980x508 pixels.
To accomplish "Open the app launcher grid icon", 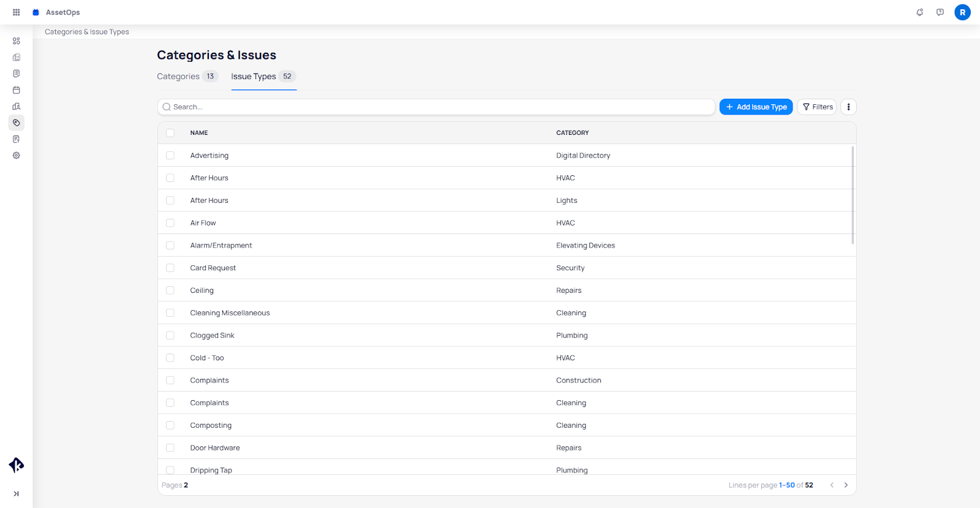I will click(x=17, y=12).
